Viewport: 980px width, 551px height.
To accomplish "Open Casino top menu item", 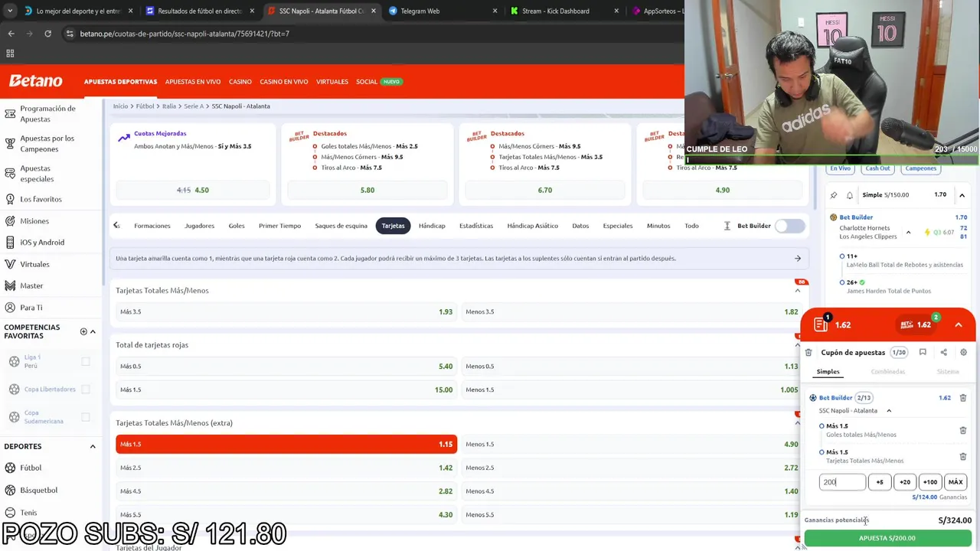I will (x=240, y=82).
